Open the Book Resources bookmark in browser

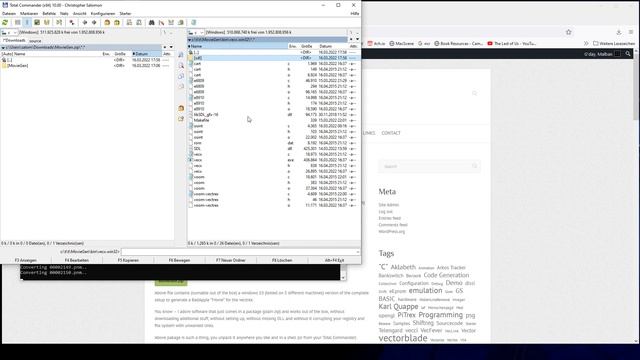point(458,43)
